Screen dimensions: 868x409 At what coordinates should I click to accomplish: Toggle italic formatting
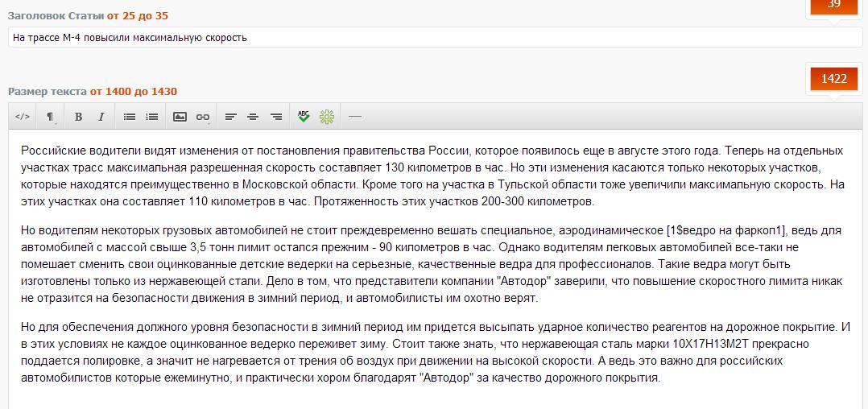click(x=101, y=117)
